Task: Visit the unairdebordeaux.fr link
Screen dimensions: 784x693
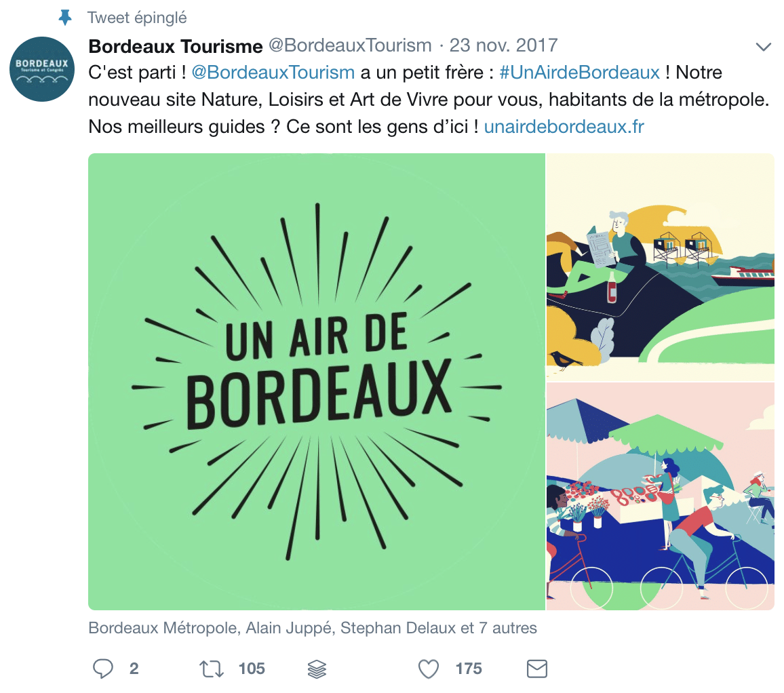Action: (x=564, y=127)
